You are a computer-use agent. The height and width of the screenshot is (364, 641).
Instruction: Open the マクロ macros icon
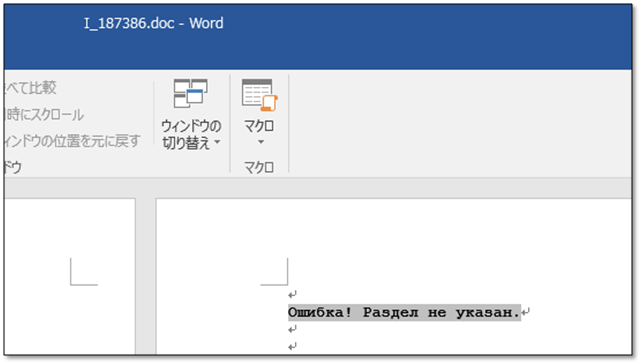260,95
